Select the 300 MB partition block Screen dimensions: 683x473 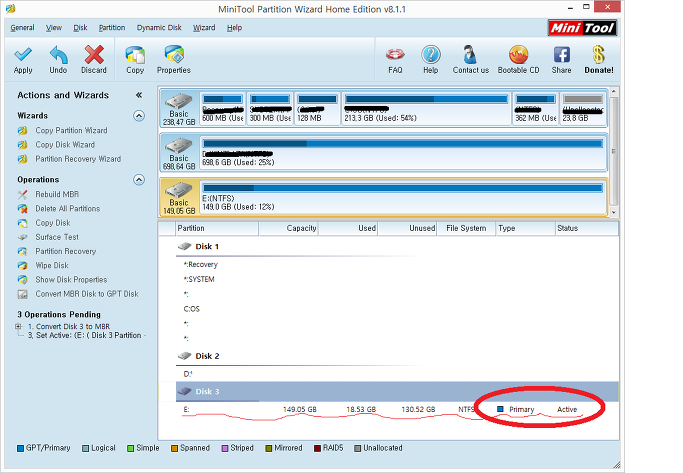270,108
